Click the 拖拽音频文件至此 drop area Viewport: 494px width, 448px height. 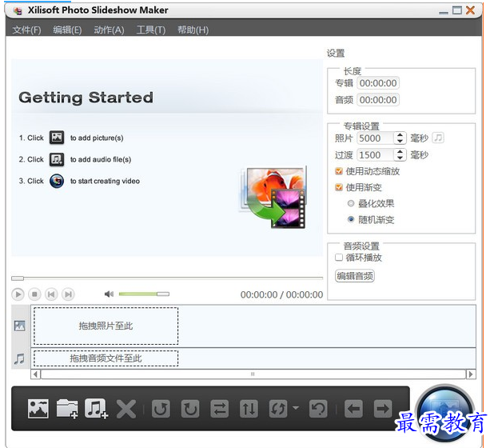pyautogui.click(x=106, y=358)
